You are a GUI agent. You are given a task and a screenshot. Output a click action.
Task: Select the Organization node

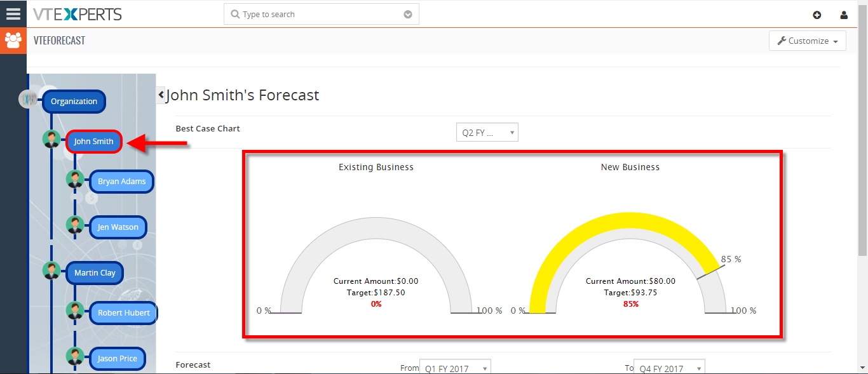pos(74,102)
